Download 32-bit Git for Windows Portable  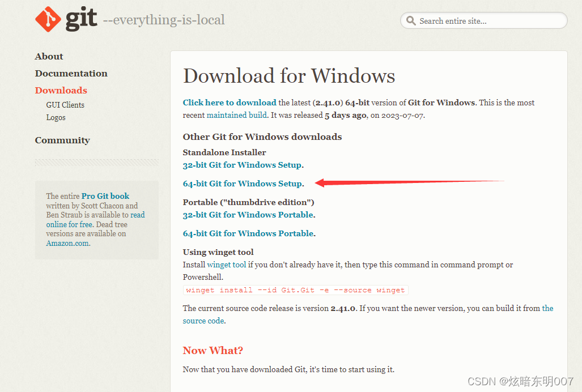(x=248, y=215)
